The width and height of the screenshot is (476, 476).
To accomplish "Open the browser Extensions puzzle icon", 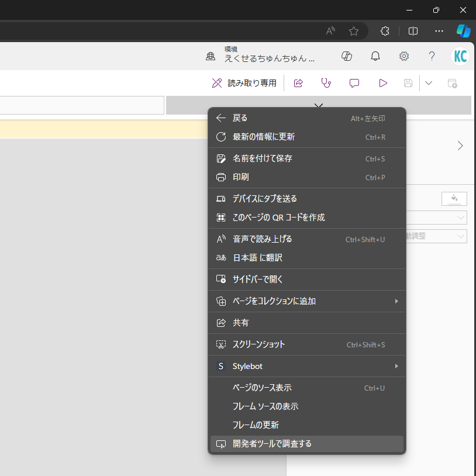I will coord(385,31).
